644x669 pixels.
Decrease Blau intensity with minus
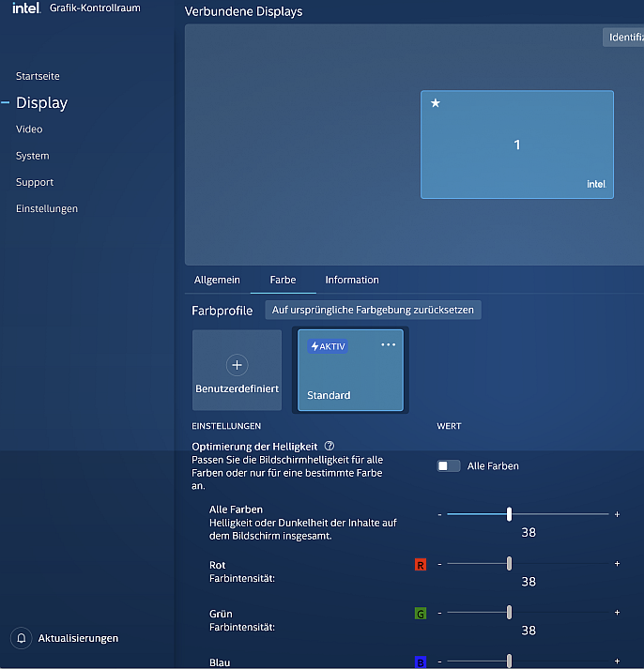pos(439,661)
